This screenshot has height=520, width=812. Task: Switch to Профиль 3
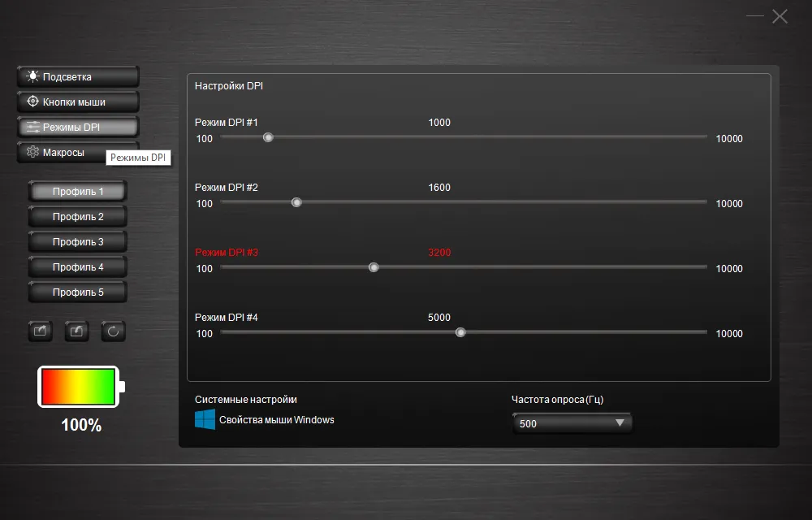(78, 242)
